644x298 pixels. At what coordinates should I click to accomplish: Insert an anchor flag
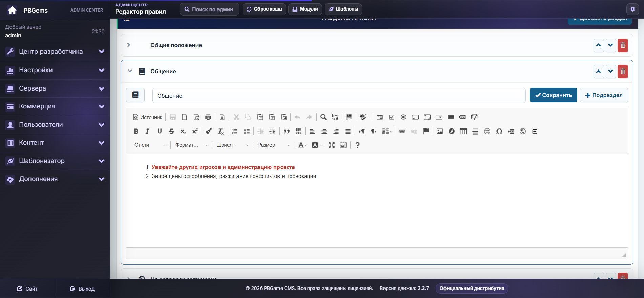pyautogui.click(x=426, y=132)
